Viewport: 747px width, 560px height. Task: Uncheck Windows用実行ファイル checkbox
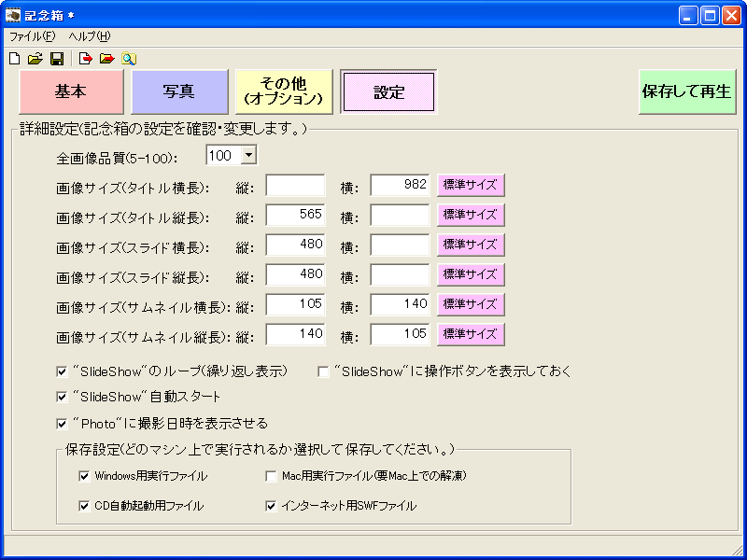coord(85,476)
